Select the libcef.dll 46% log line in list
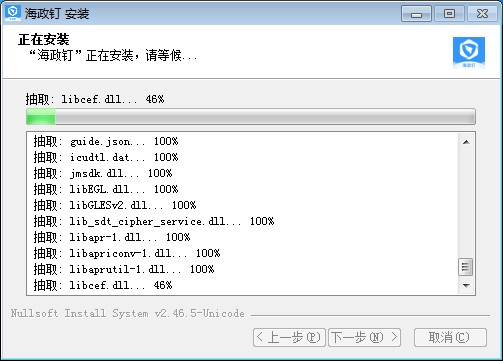 pyautogui.click(x=103, y=285)
